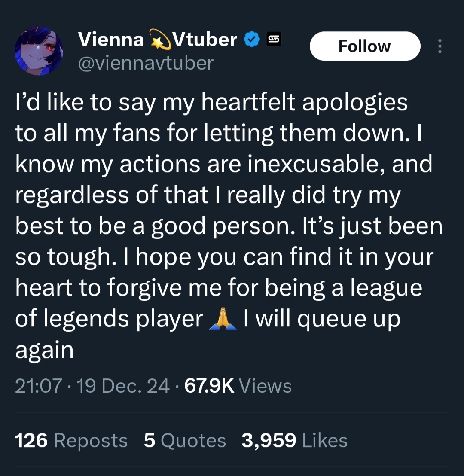Click the 'Quotes' label
Viewport: 464px width, 476px height.
pyautogui.click(x=193, y=441)
